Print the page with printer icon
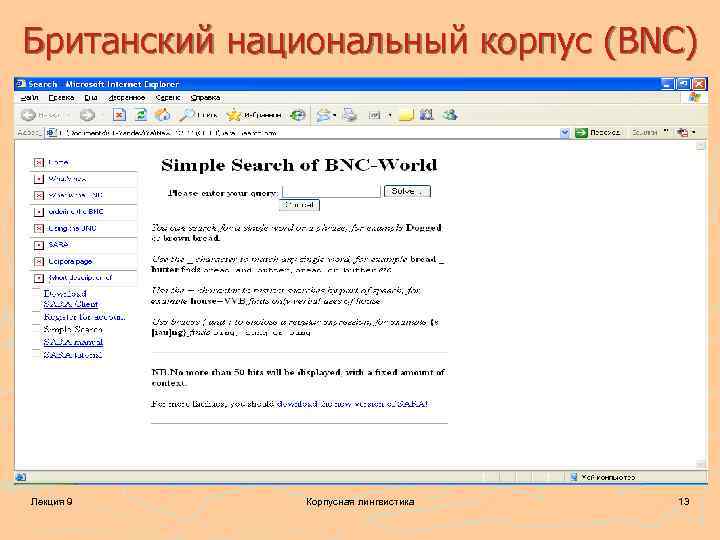720x540 pixels. click(x=350, y=115)
